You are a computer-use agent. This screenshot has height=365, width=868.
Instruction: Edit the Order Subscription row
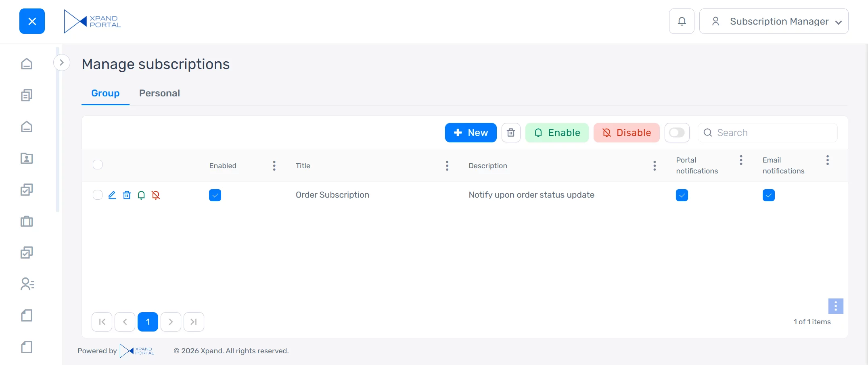(112, 195)
